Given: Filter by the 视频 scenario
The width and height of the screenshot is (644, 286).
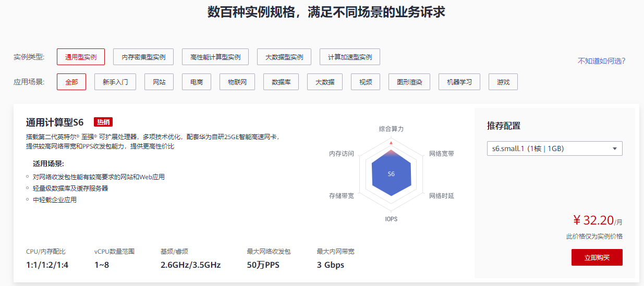Looking at the screenshot, I should click(x=366, y=82).
